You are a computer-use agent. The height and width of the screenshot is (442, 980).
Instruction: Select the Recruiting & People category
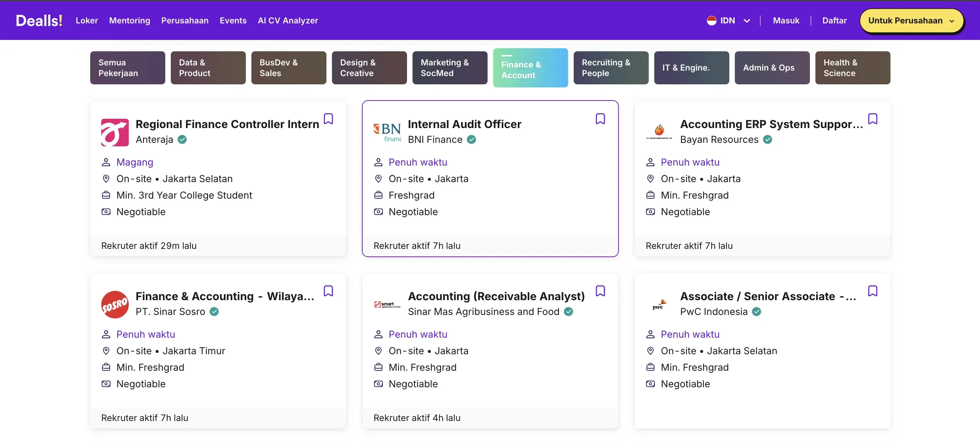[611, 68]
